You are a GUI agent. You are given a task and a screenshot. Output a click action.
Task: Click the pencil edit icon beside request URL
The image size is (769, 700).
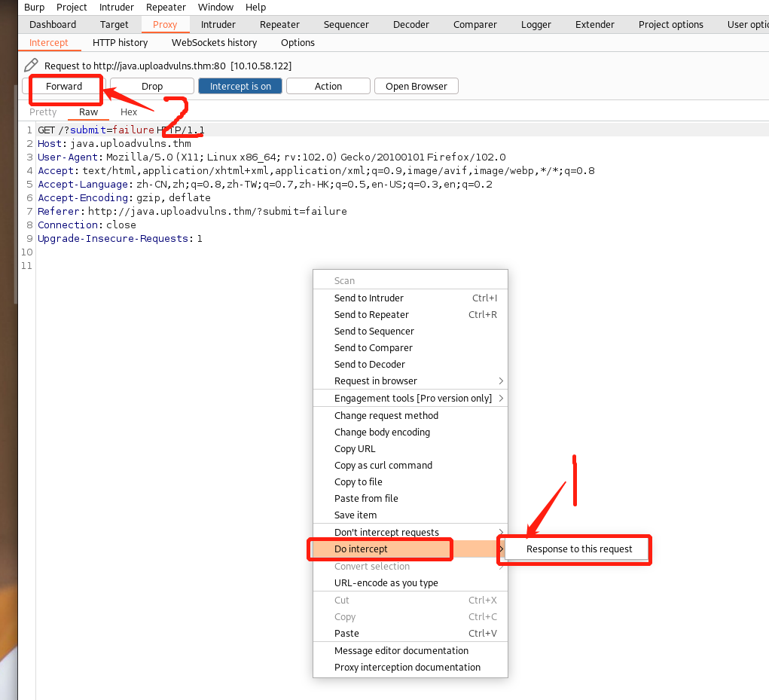pos(31,66)
